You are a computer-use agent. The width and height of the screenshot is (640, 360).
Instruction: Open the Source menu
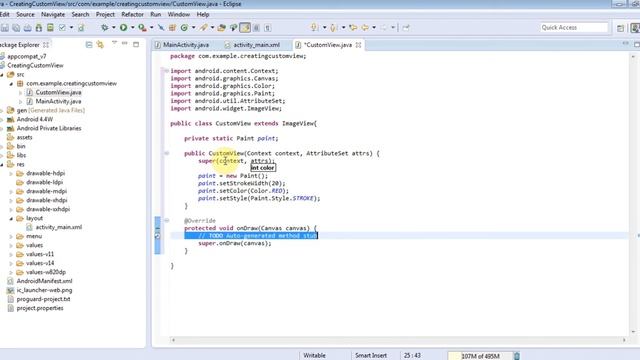point(25,14)
